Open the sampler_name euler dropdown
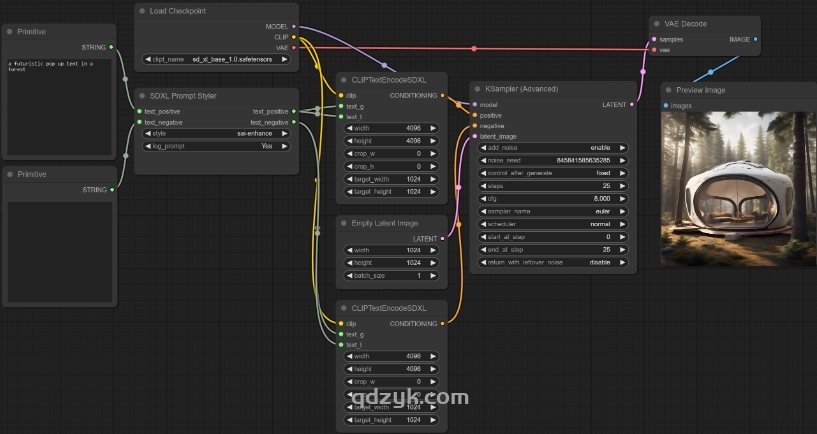 tap(553, 212)
